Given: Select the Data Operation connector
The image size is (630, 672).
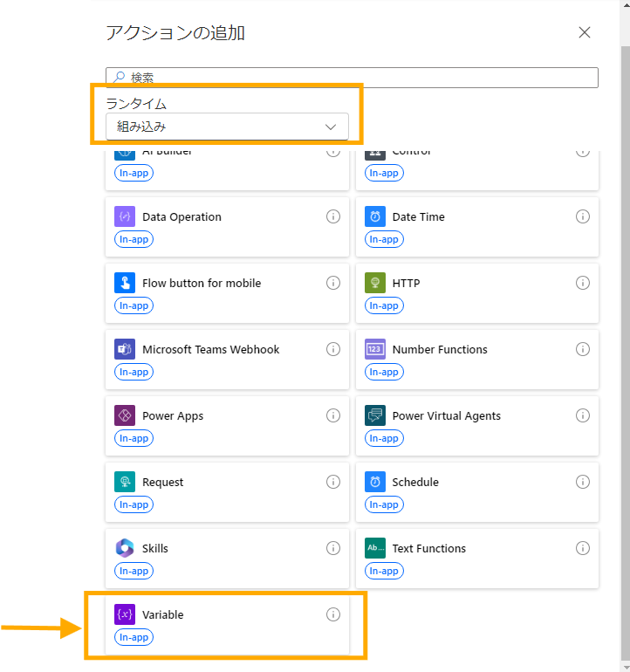Looking at the screenshot, I should click(227, 227).
